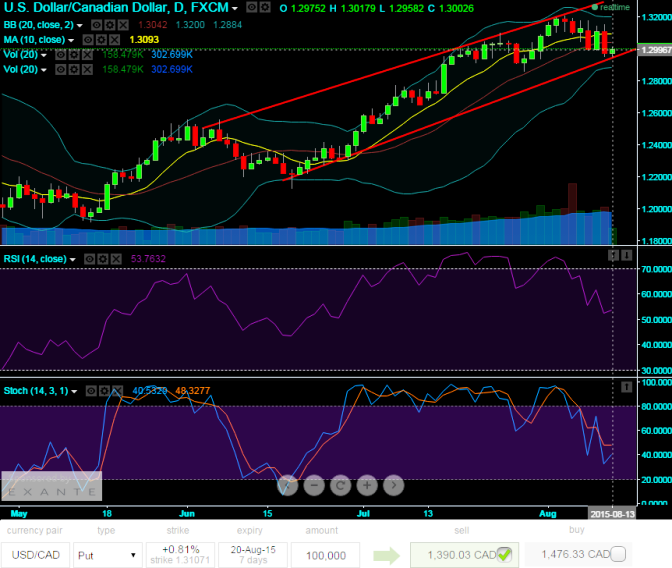Click the USD/CAD currency pair field
This screenshot has height=568, width=672.
point(36,555)
